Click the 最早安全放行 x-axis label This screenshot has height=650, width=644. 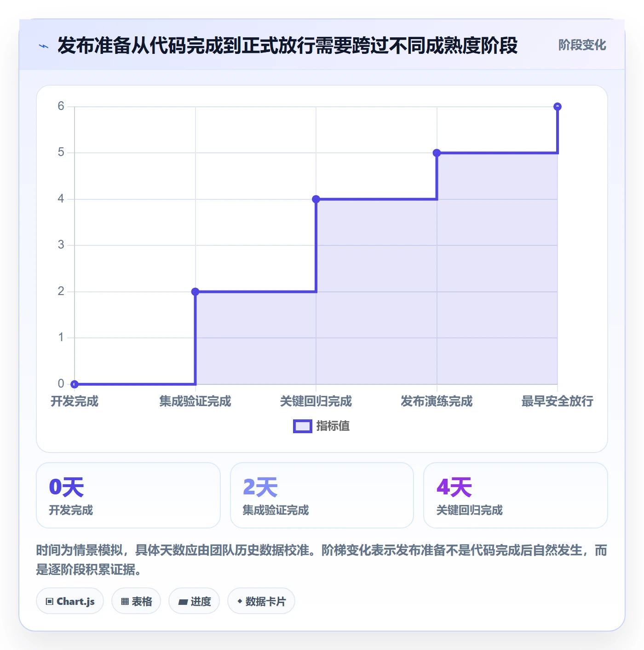(558, 401)
